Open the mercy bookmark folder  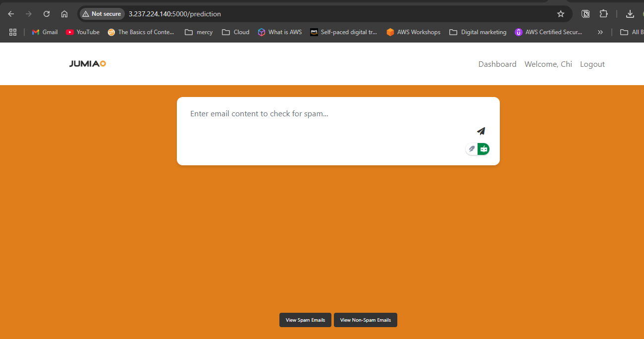(199, 32)
